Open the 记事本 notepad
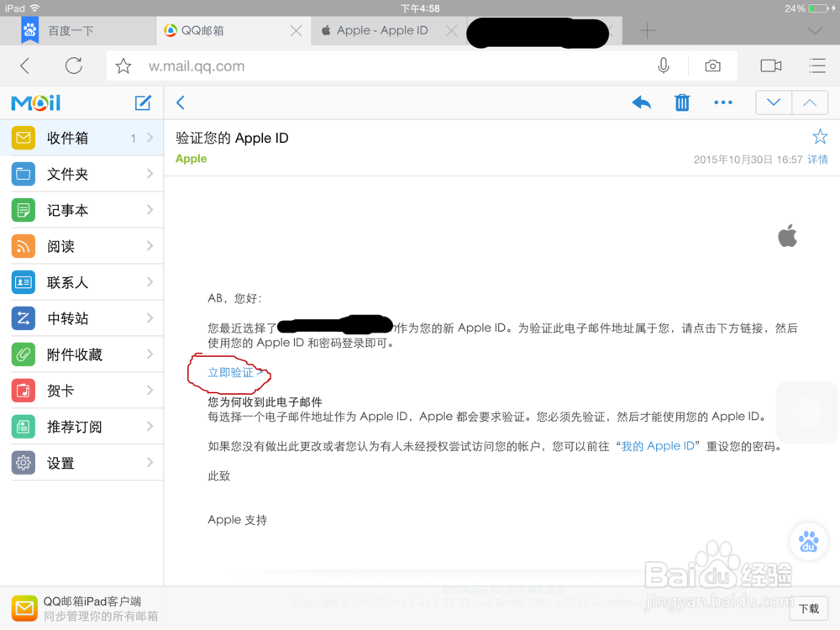840x630 pixels. tap(81, 210)
